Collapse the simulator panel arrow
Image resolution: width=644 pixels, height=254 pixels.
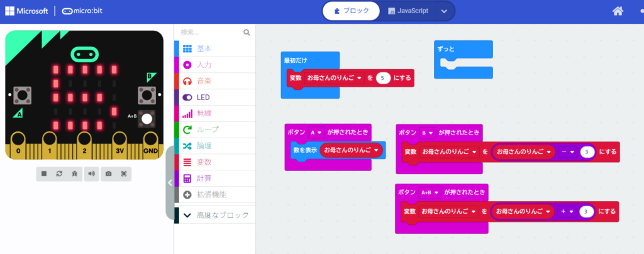[170, 183]
